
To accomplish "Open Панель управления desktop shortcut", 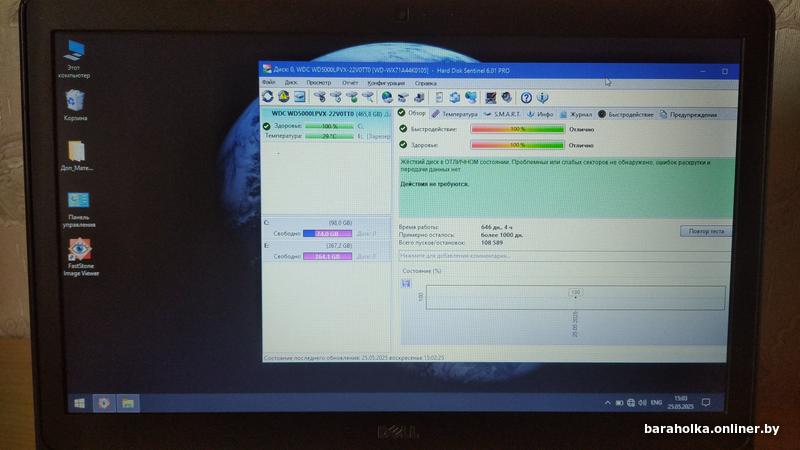I will tap(79, 209).
